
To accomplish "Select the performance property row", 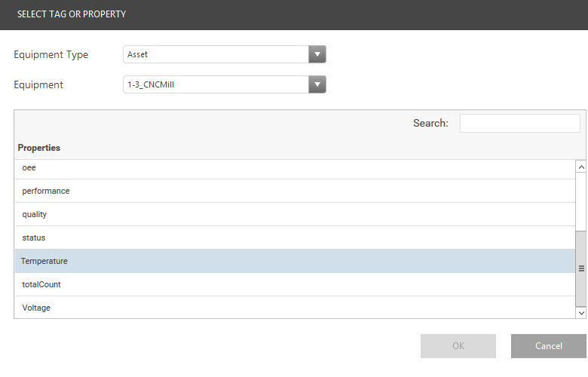I will tap(294, 191).
